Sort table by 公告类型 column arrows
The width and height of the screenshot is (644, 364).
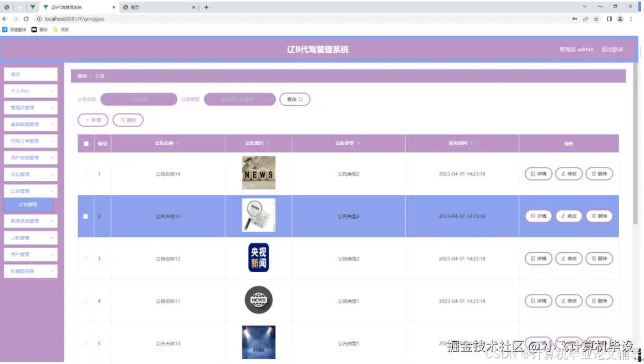coord(358,143)
